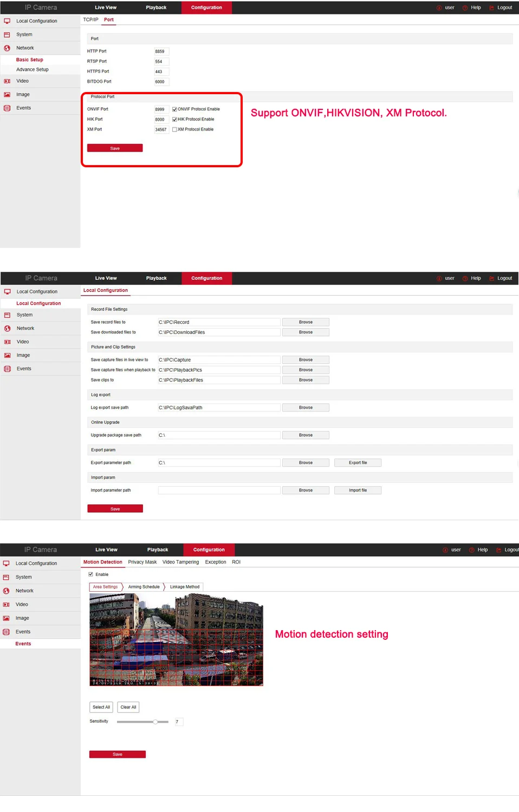Open TCP/IP tab

coord(90,20)
